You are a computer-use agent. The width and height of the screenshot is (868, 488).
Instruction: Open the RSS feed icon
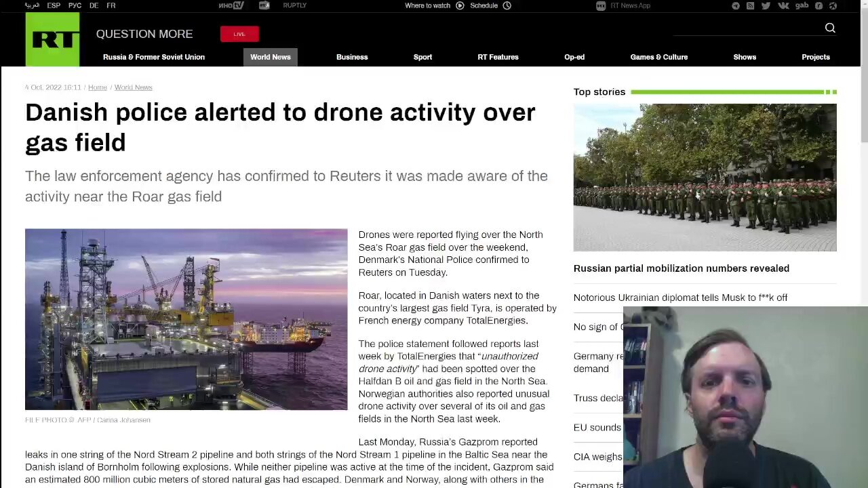[x=750, y=5]
